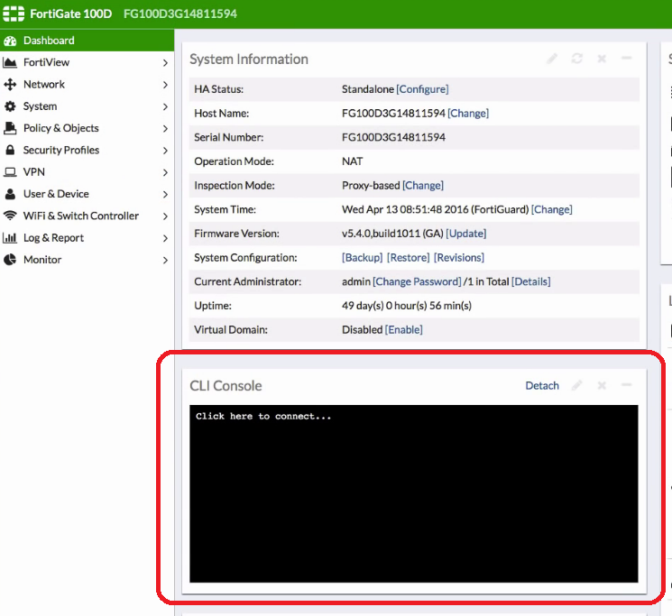Click the CLI Console widget title
Screen dimensions: 672x616
226,385
